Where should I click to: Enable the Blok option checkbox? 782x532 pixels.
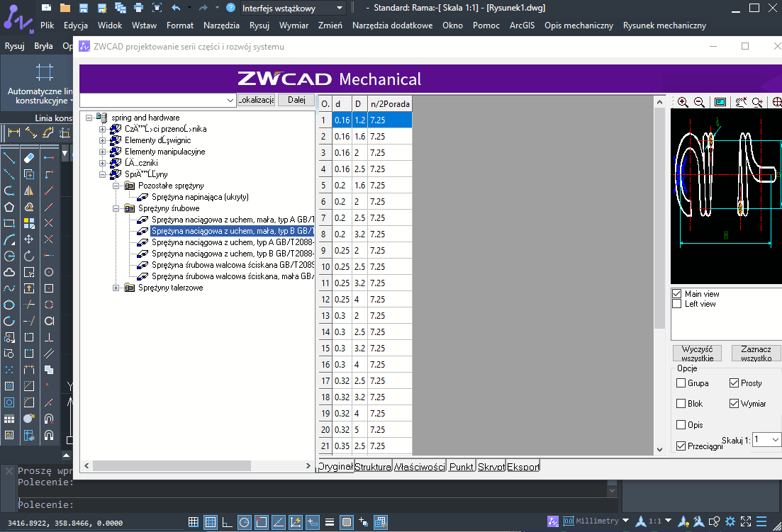(681, 404)
